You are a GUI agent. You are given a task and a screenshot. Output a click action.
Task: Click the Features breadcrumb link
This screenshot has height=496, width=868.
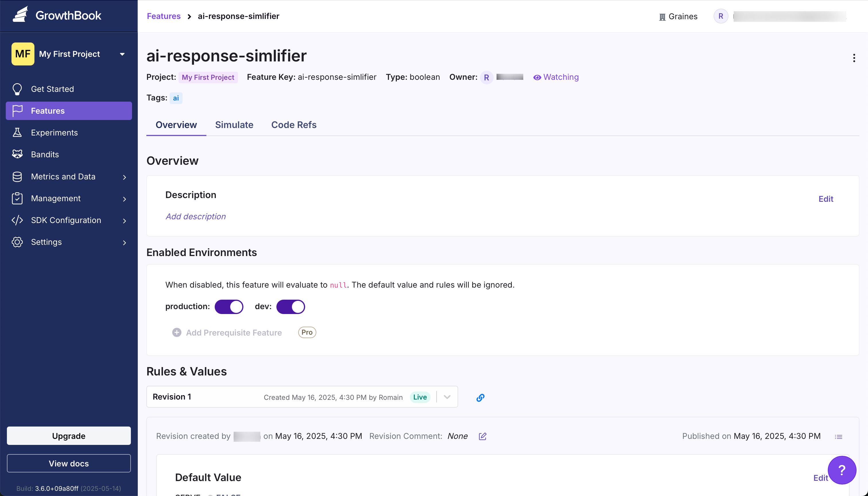164,16
